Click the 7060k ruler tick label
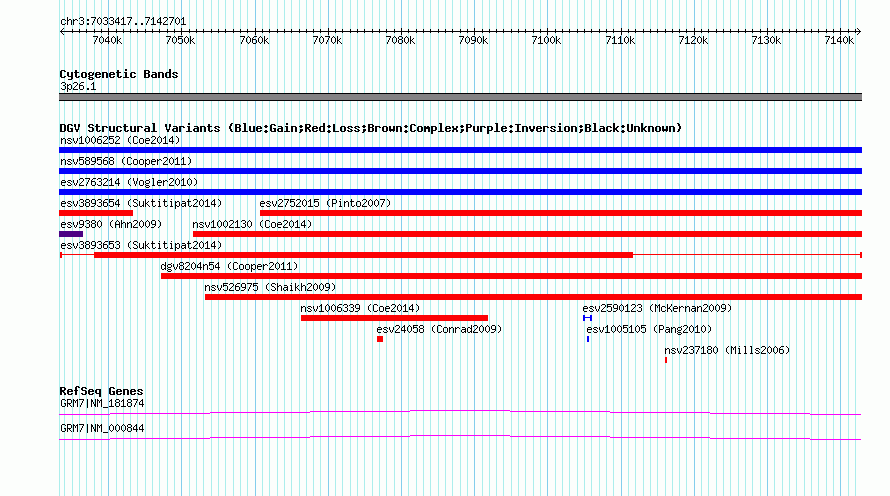 (x=254, y=40)
